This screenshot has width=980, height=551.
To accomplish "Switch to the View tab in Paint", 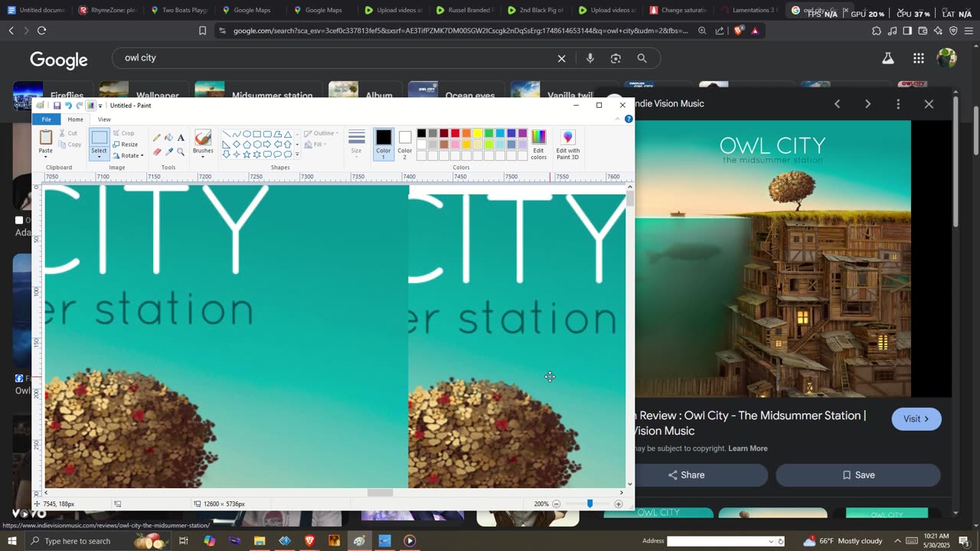I will click(104, 119).
